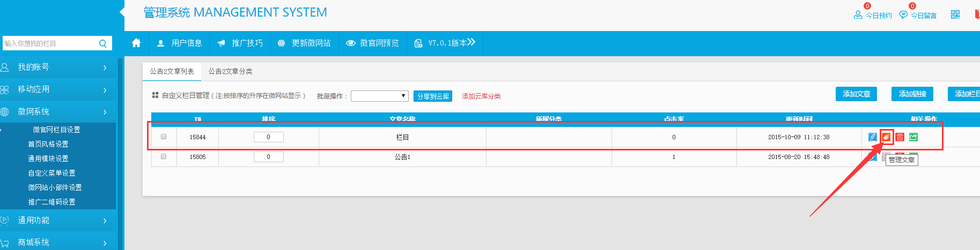Click the 分享到云库 button
980x250 pixels.
433,96
